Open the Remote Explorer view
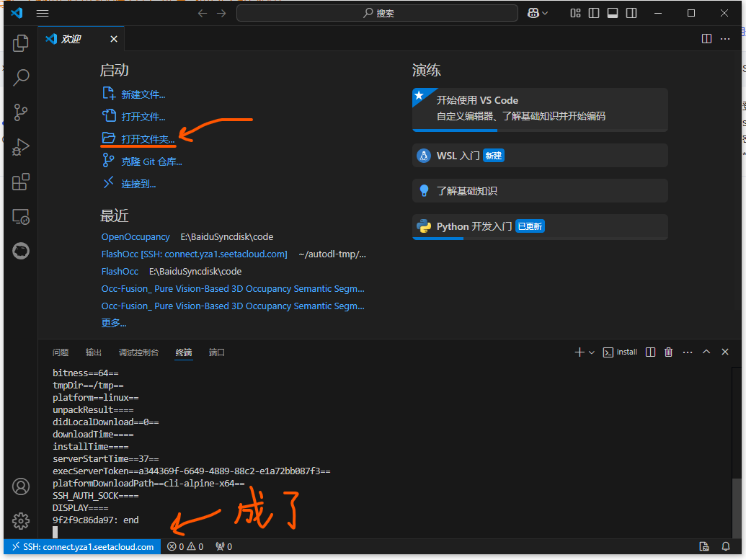Image resolution: width=746 pixels, height=560 pixels. click(20, 216)
